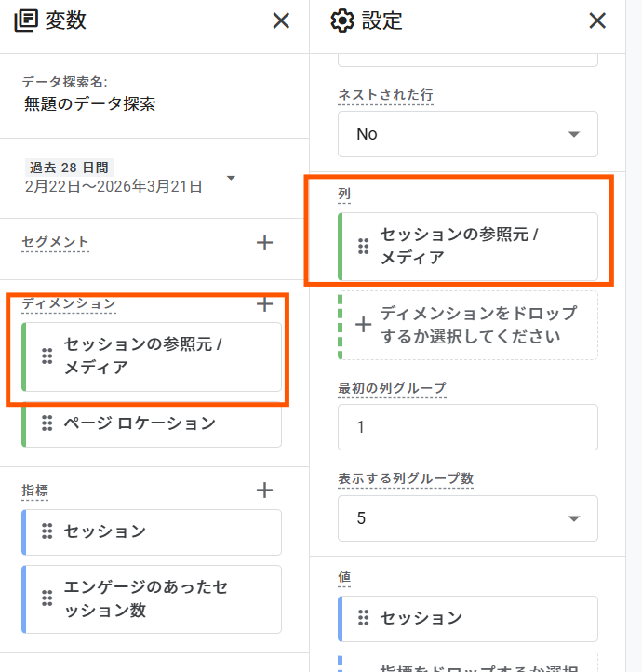This screenshot has width=642, height=672.
Task: Close the 設定 panel
Action: tap(597, 20)
